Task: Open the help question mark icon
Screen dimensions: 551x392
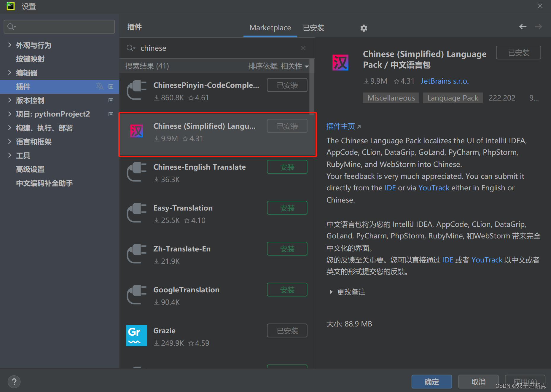Action: pyautogui.click(x=14, y=382)
